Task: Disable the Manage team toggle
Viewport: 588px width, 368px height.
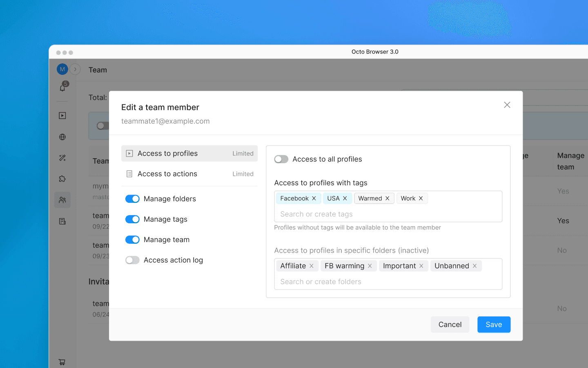Action: (132, 240)
